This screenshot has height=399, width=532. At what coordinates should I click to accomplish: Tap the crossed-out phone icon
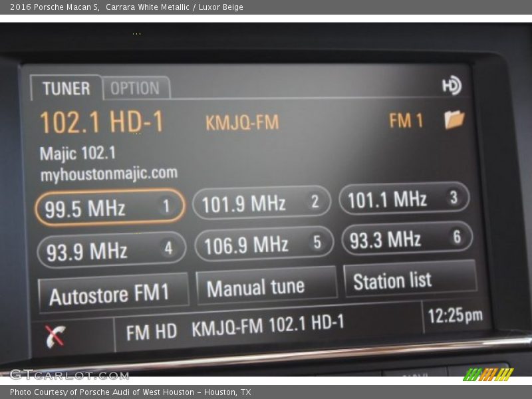(55, 336)
